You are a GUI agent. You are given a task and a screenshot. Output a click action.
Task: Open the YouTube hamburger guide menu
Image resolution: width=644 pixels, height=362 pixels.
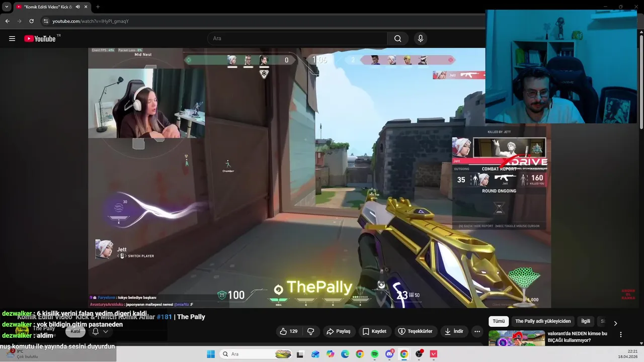click(x=12, y=39)
